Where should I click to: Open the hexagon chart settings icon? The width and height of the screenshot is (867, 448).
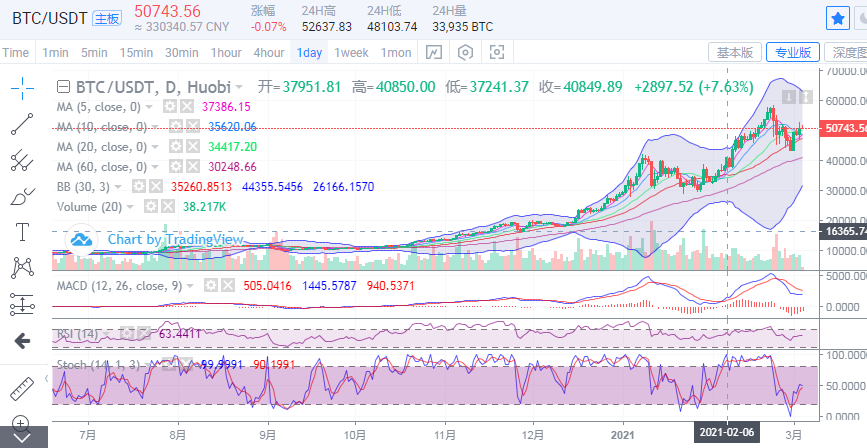[x=466, y=53]
